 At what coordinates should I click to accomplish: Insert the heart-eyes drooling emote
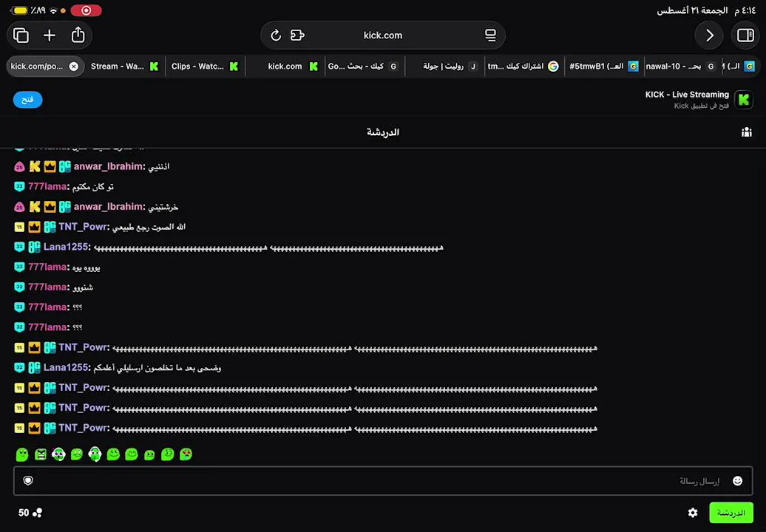tap(186, 454)
